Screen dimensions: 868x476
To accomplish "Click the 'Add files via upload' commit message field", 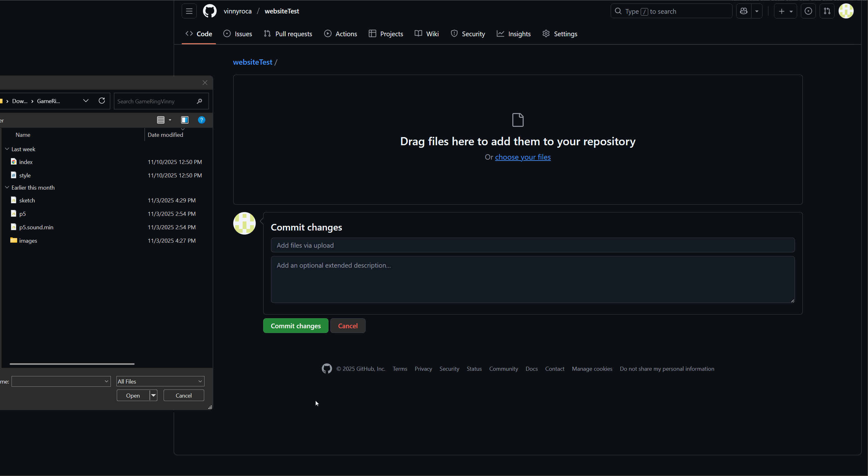I will tap(532, 245).
